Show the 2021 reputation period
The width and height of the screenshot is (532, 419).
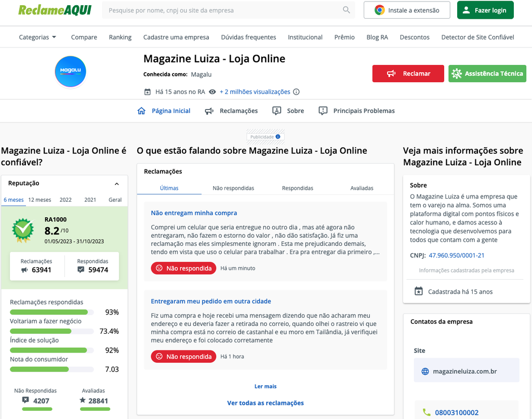(90, 200)
